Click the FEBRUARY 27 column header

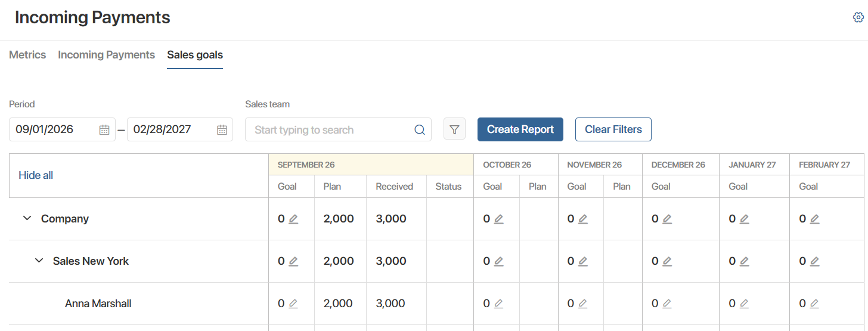(x=826, y=165)
